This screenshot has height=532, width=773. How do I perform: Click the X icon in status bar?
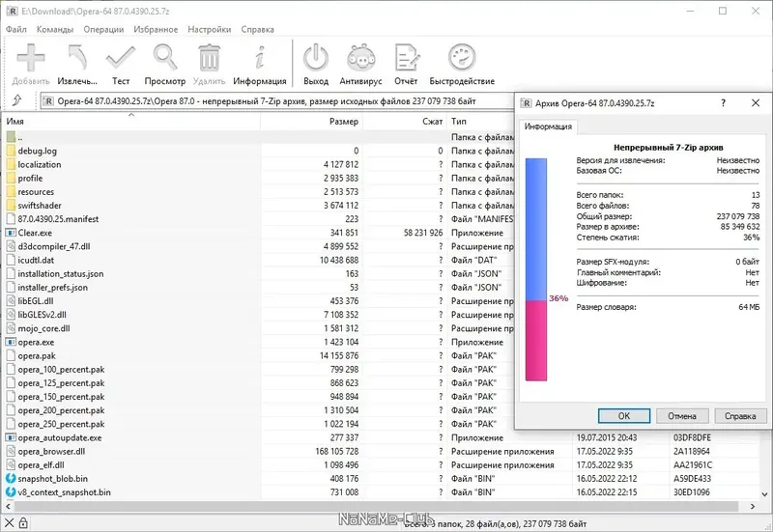(x=9, y=523)
